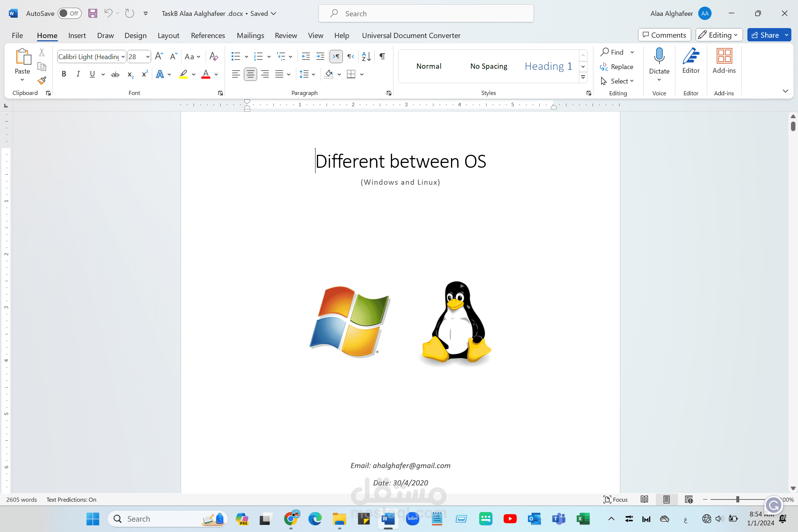The image size is (798, 532).
Task: Open the Review tab
Action: 286,35
